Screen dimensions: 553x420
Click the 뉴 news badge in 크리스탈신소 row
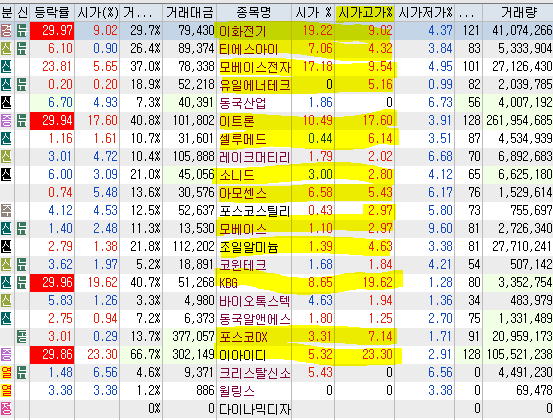click(x=22, y=372)
